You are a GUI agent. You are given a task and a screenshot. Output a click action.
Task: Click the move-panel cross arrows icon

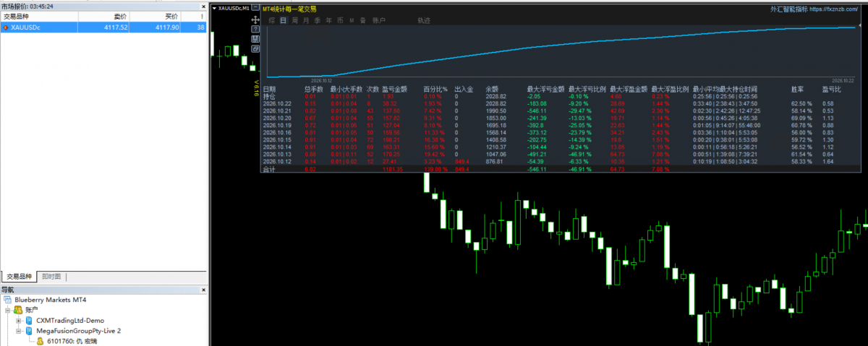pos(255,20)
